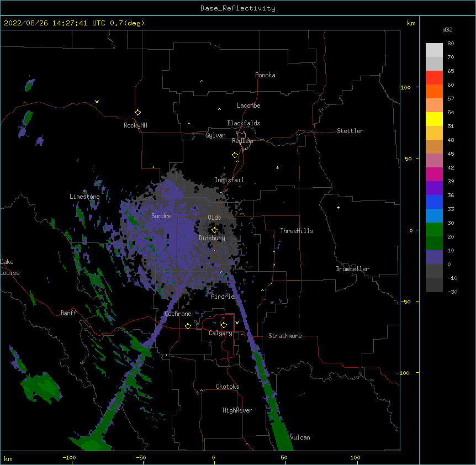Click the yellow diamond marker below Cochrane

tap(188, 326)
